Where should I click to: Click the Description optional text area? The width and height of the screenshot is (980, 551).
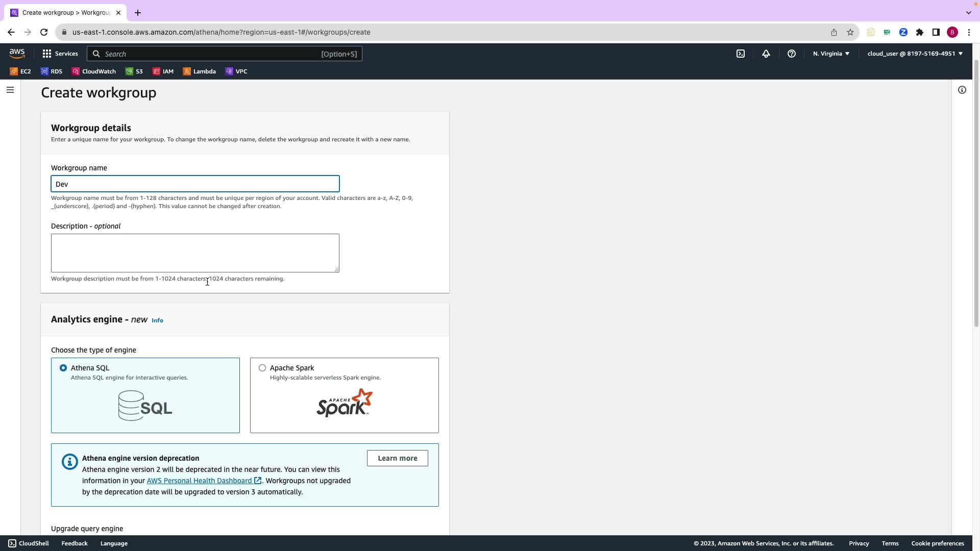(195, 253)
